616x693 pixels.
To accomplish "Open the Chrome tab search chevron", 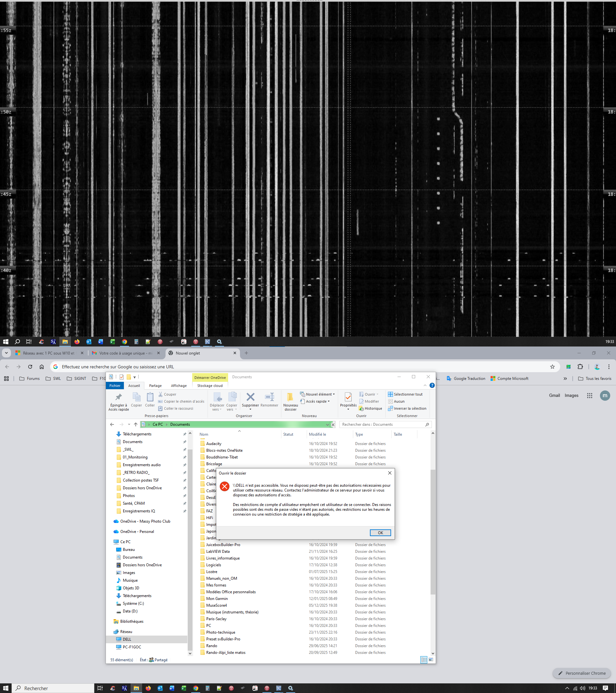I will tap(6, 353).
